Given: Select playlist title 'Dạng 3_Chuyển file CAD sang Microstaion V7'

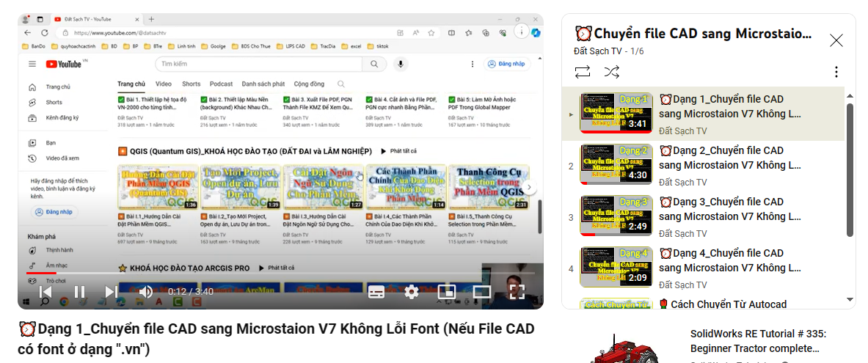Looking at the screenshot, I should [x=730, y=209].
